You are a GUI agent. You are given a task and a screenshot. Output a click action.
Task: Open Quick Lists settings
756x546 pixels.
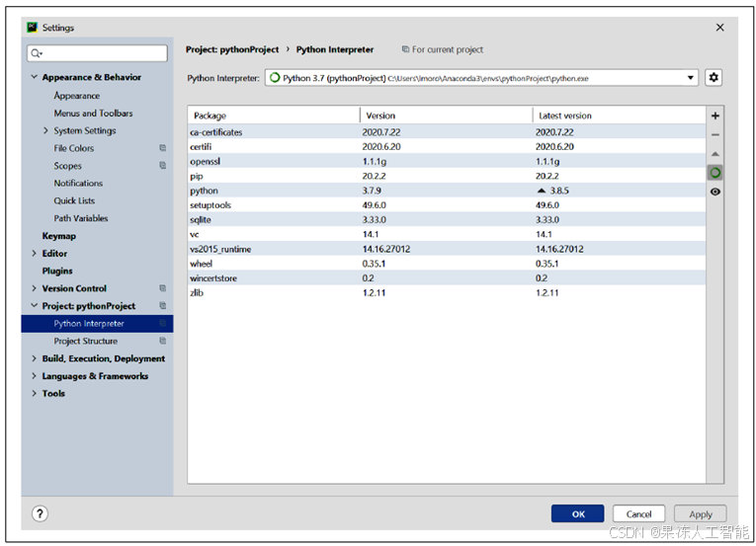[x=74, y=200]
